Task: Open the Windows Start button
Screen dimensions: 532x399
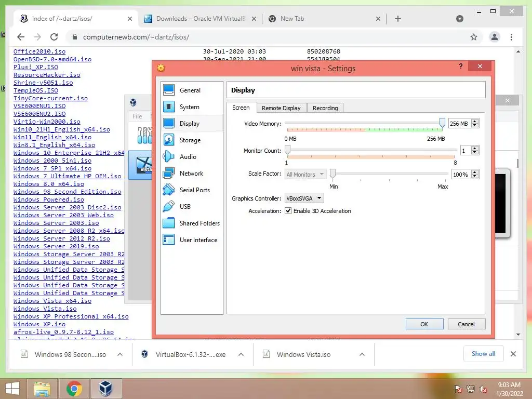Action: (12, 389)
